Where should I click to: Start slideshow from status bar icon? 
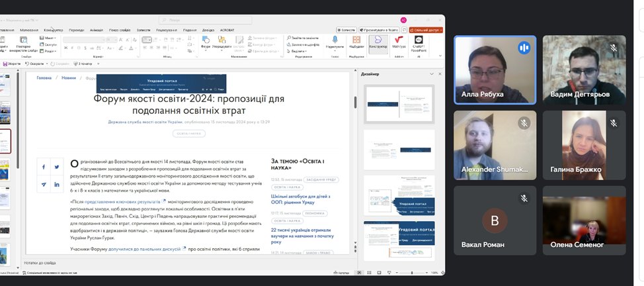coord(388,272)
